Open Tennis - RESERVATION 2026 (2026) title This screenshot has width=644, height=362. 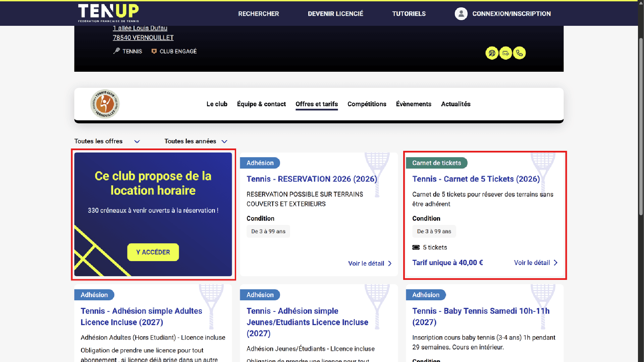click(x=312, y=179)
